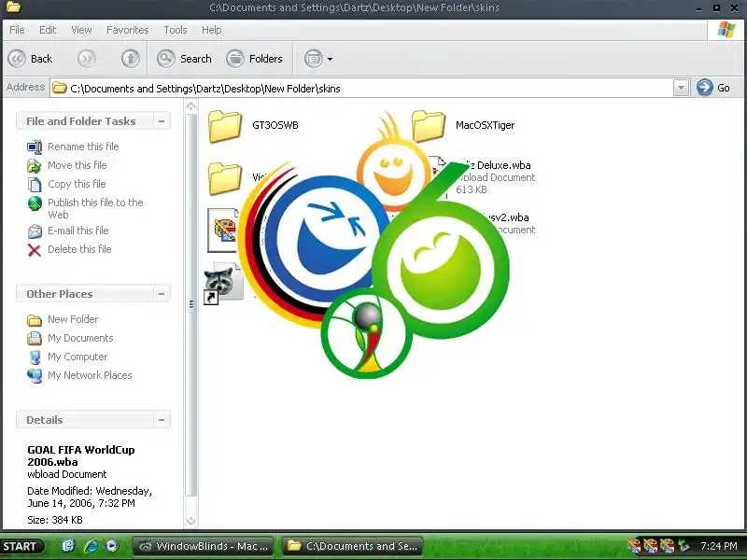Click the red X delete icon
This screenshot has height=560, width=747.
coord(35,250)
